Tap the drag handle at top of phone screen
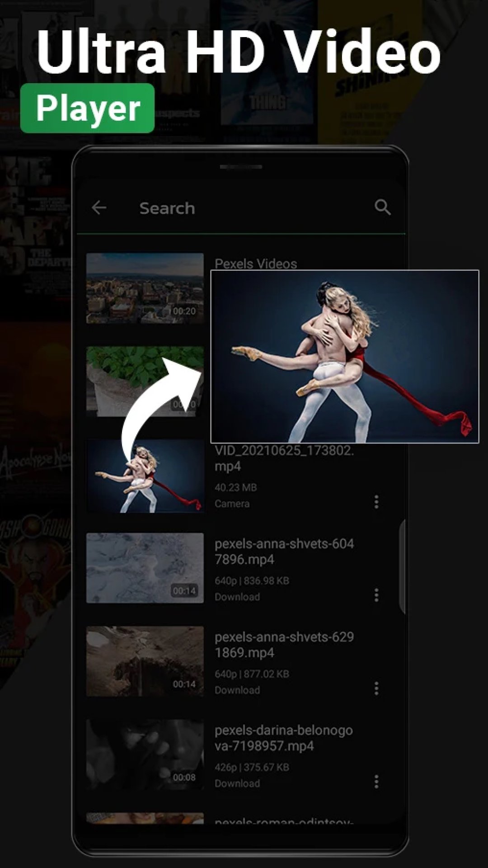This screenshot has width=488, height=868. [241, 167]
